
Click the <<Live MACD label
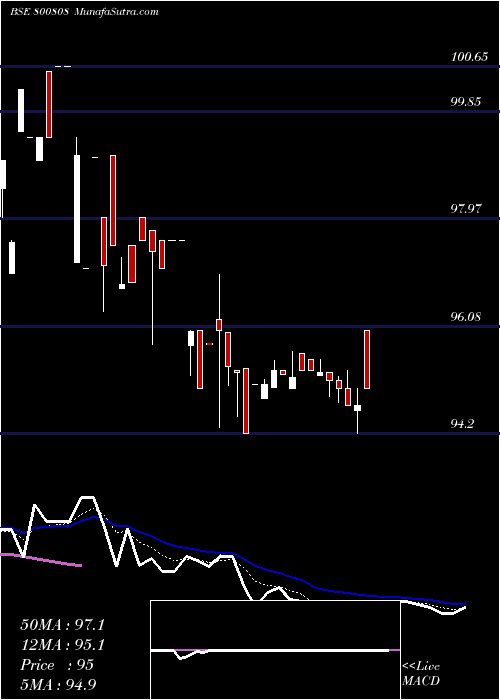[x=421, y=674]
